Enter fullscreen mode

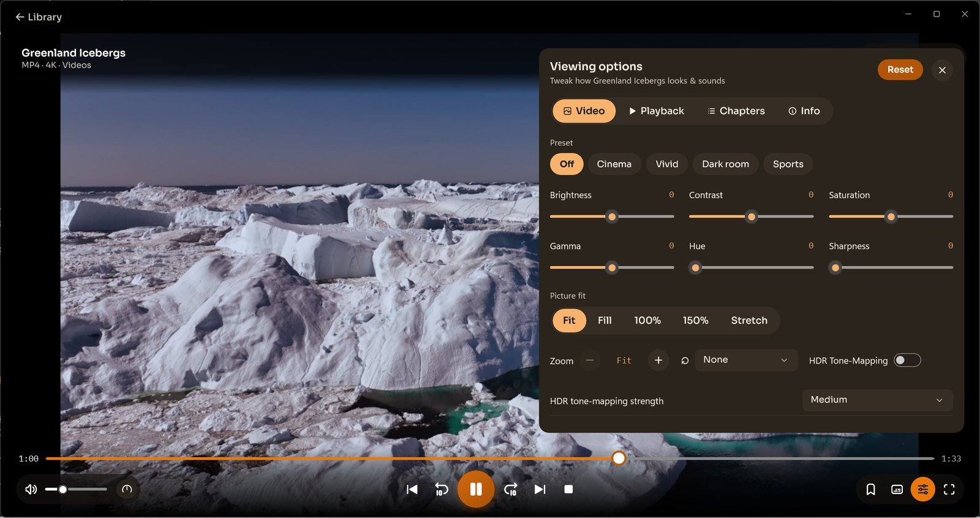pyautogui.click(x=949, y=489)
